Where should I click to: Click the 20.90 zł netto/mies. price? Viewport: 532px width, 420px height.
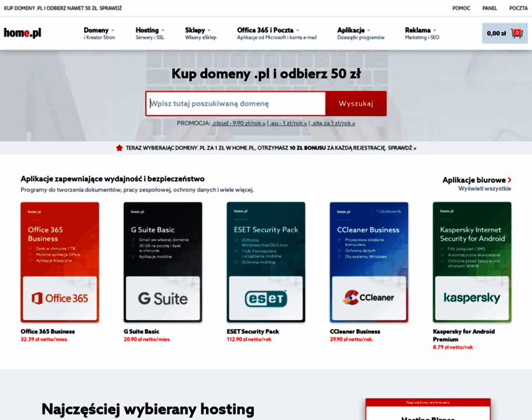[x=147, y=339]
